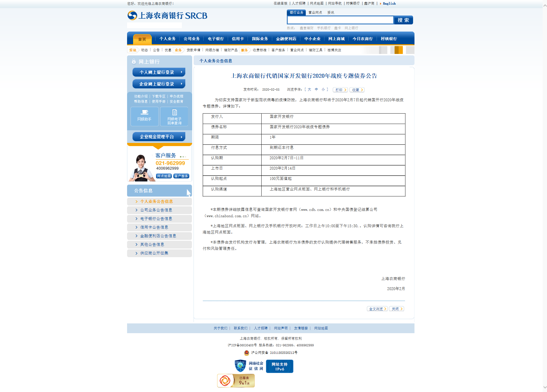Switch to 资讯 search tab

[331, 12]
